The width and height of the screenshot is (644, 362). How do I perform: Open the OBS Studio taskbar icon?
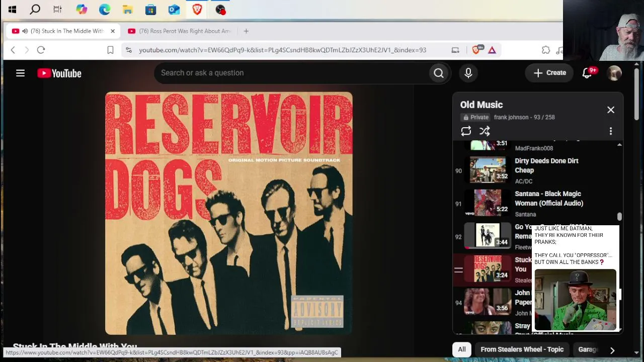coord(220,9)
